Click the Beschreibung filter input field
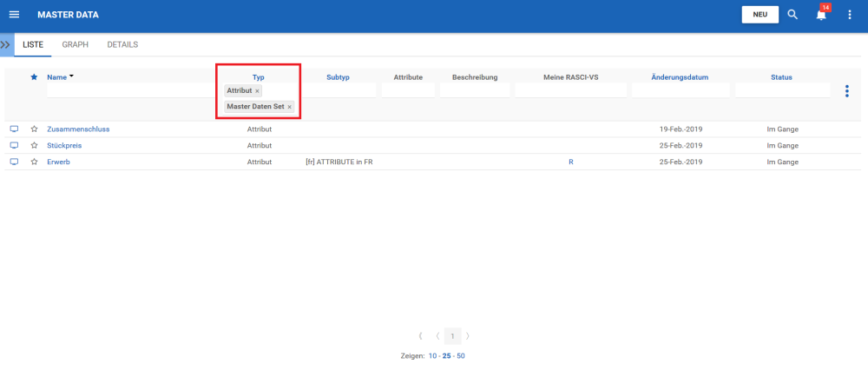868x371 pixels. [475, 90]
